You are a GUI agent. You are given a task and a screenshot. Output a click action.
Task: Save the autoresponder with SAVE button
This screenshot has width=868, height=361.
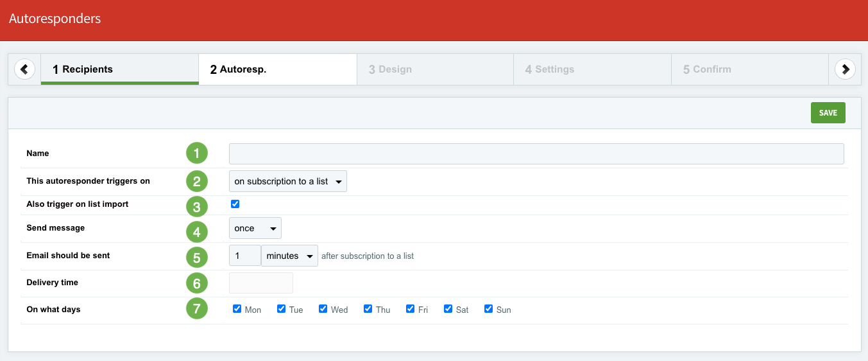[x=828, y=112]
